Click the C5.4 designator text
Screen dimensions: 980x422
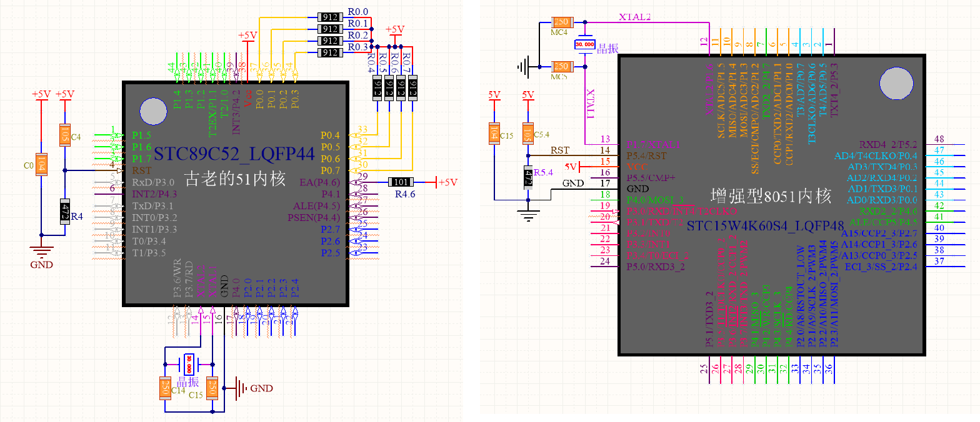tap(541, 134)
